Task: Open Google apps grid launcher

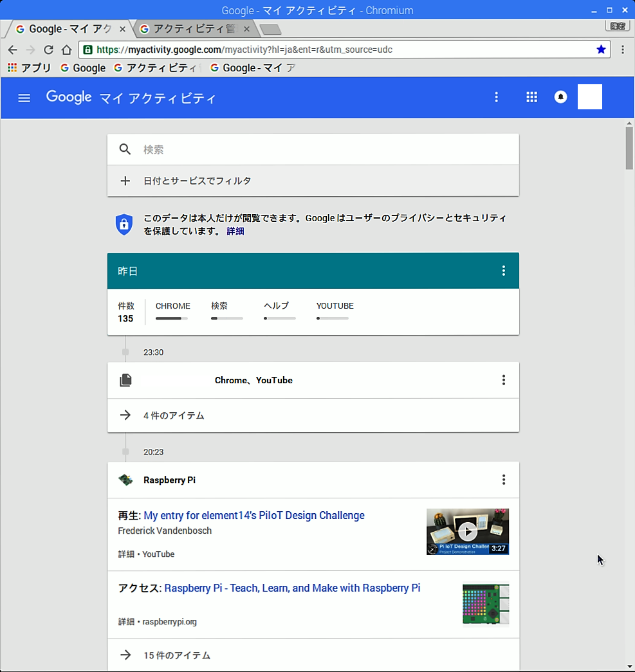Action: (x=531, y=97)
